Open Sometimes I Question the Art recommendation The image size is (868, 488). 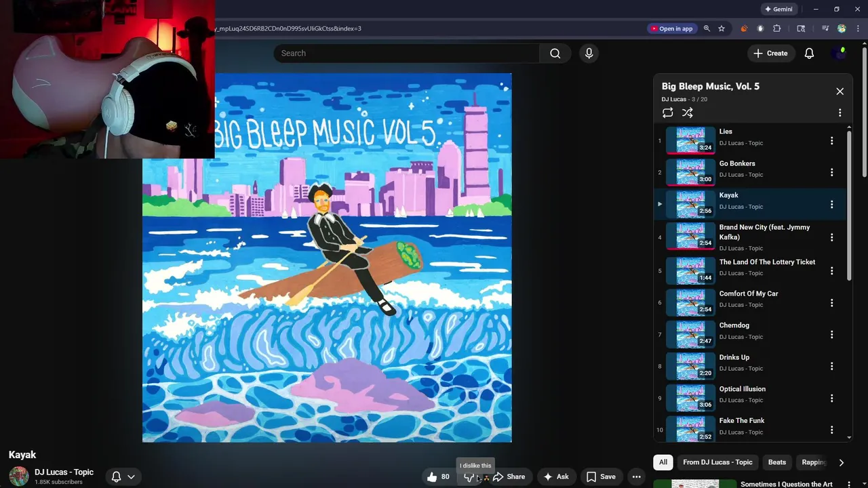(787, 484)
